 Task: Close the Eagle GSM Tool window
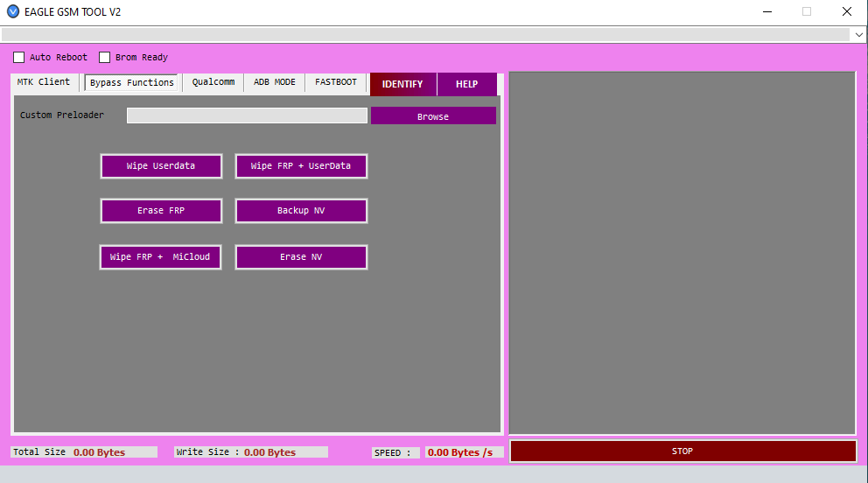[847, 11]
